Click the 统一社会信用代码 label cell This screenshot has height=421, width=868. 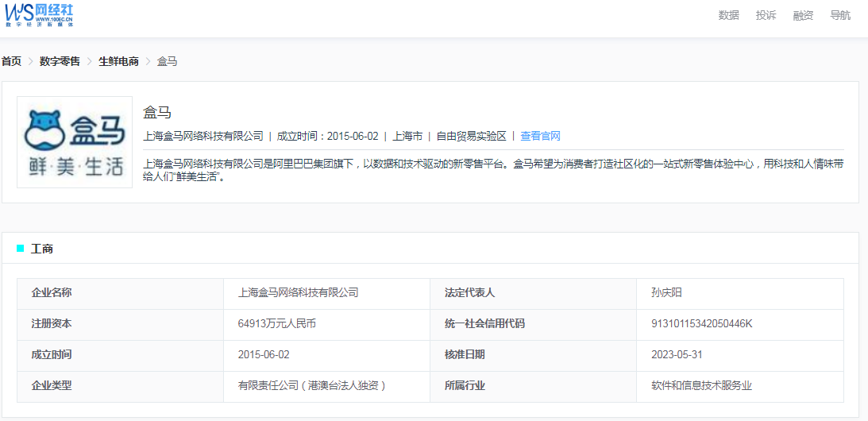pyautogui.click(x=533, y=325)
